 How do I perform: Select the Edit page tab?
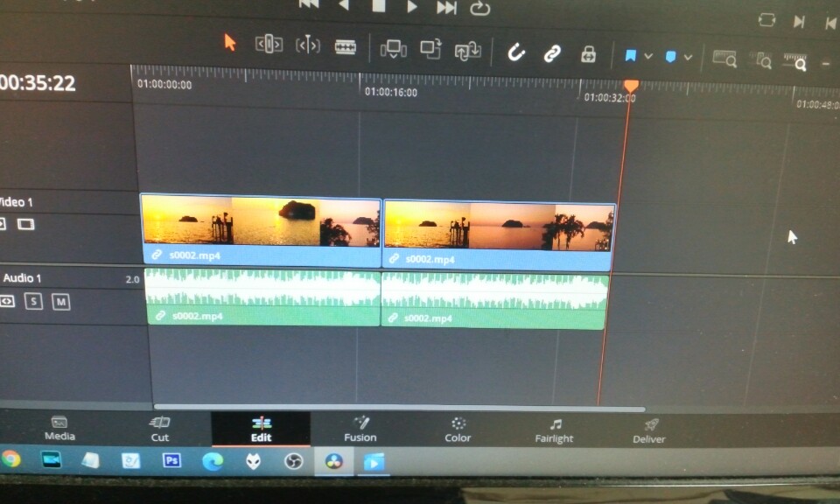[261, 430]
